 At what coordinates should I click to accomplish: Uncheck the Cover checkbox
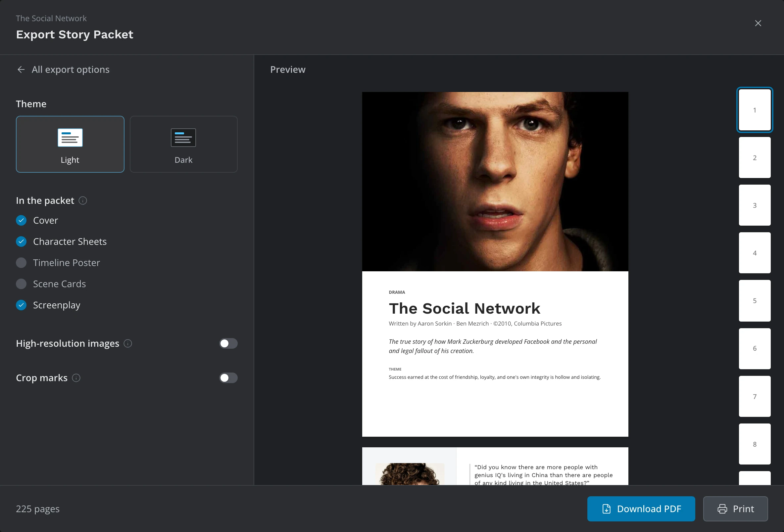21,220
